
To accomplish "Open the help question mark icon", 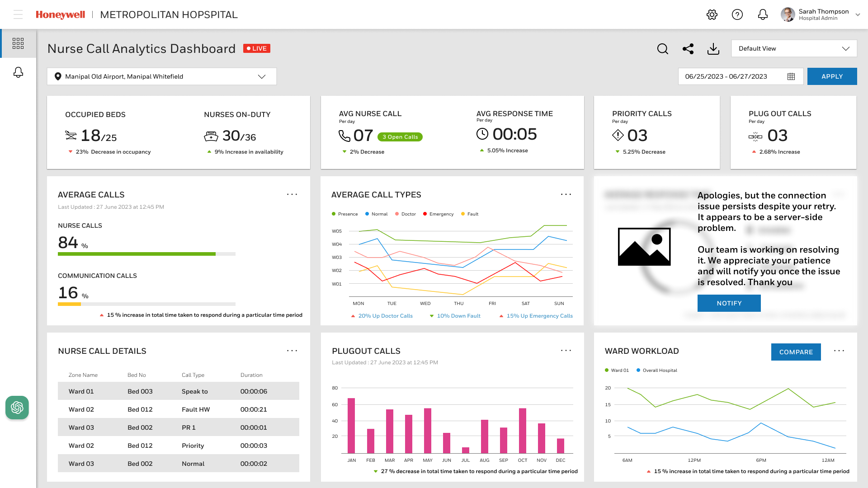I will tap(737, 14).
